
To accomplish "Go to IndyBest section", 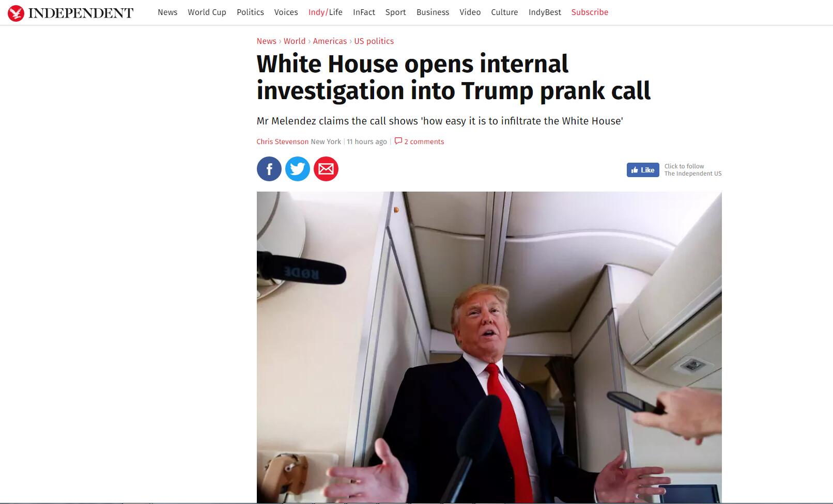I will coord(545,12).
